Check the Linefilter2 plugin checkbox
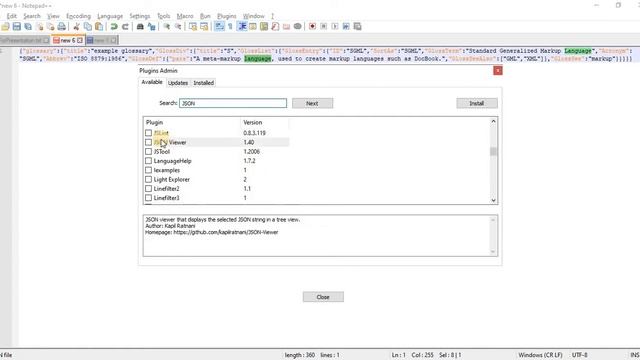Image resolution: width=640 pixels, height=360 pixels. (x=149, y=189)
